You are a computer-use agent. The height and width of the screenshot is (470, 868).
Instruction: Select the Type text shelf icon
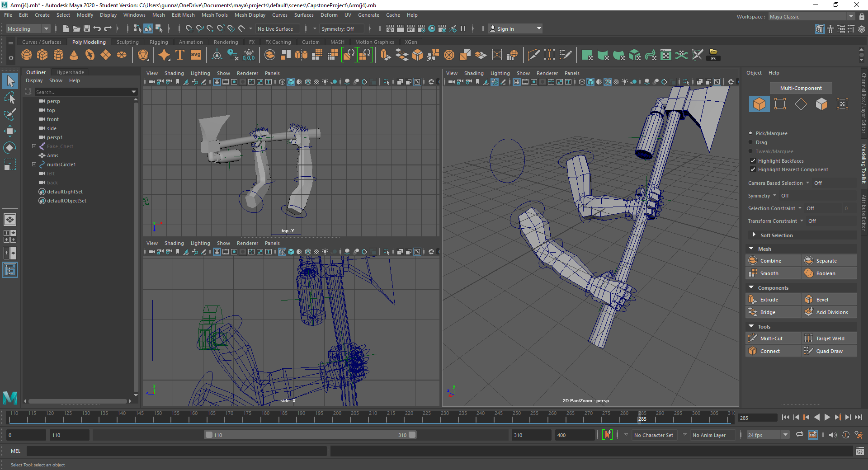pyautogui.click(x=179, y=55)
